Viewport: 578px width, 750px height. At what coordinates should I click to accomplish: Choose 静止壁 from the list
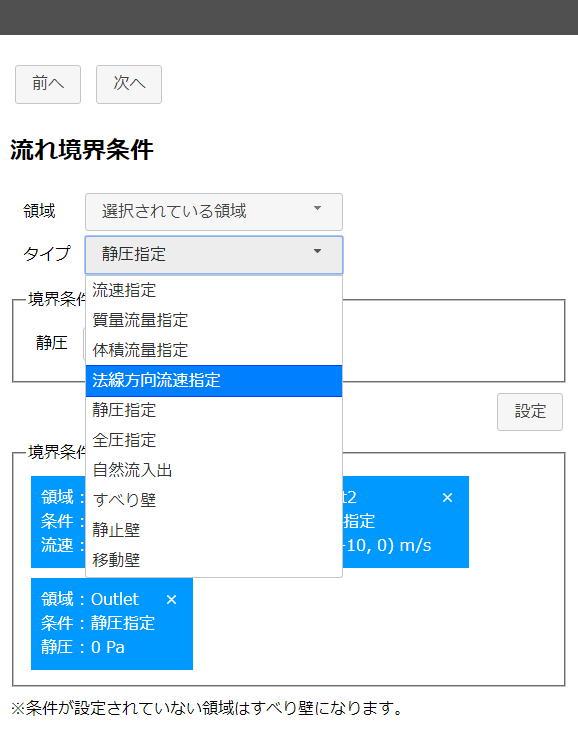pos(214,530)
